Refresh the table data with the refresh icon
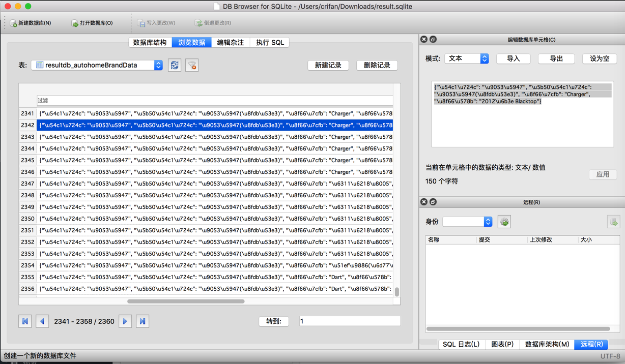The width and height of the screenshot is (625, 364). tap(175, 65)
